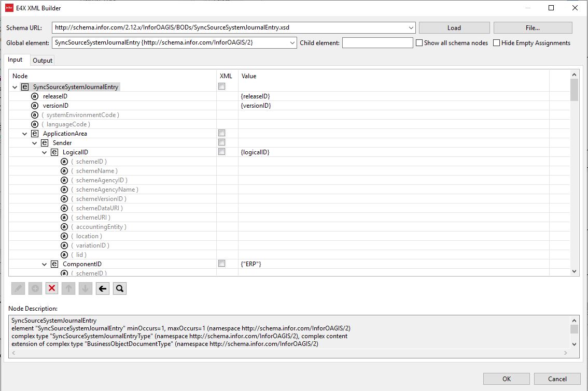Toggle the XML checkbox for LogicalID
588x391 pixels.
(222, 151)
